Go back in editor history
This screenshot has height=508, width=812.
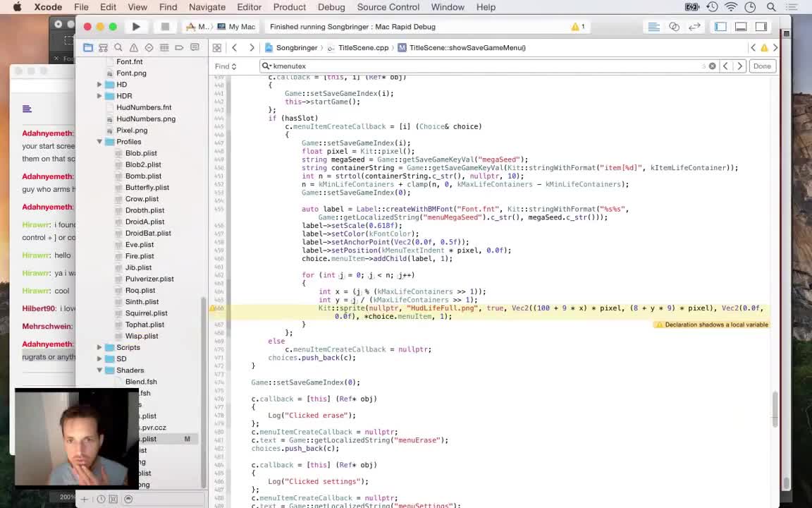point(235,48)
